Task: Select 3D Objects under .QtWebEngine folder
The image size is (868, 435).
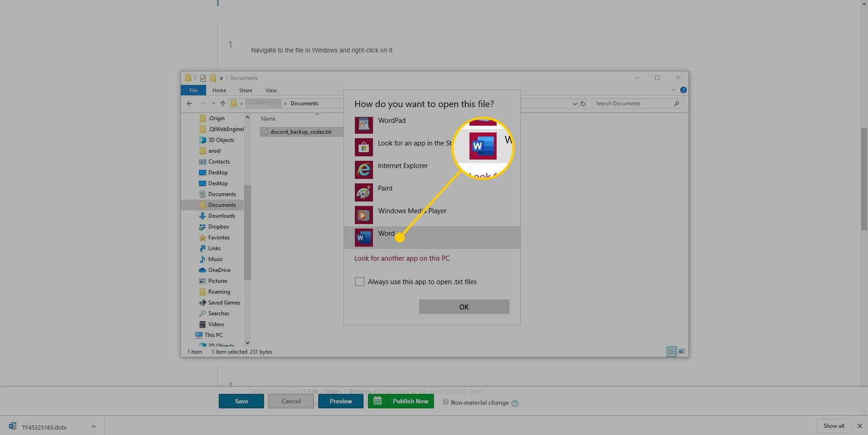Action: 217,140
